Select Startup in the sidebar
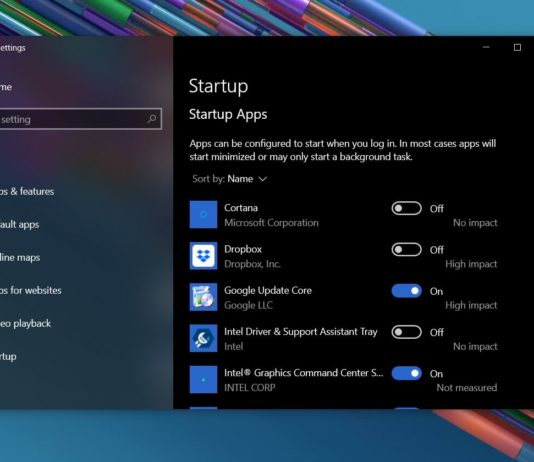534x462 pixels. pos(8,356)
